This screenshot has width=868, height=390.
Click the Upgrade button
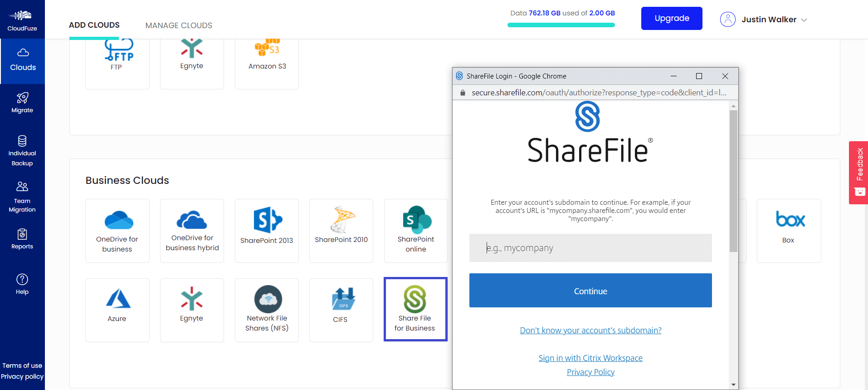pos(672,18)
